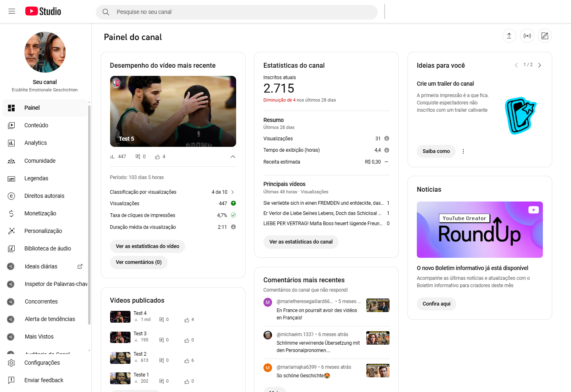Open the three-dot options beside Saiba como
571x392 pixels.
coord(463,151)
